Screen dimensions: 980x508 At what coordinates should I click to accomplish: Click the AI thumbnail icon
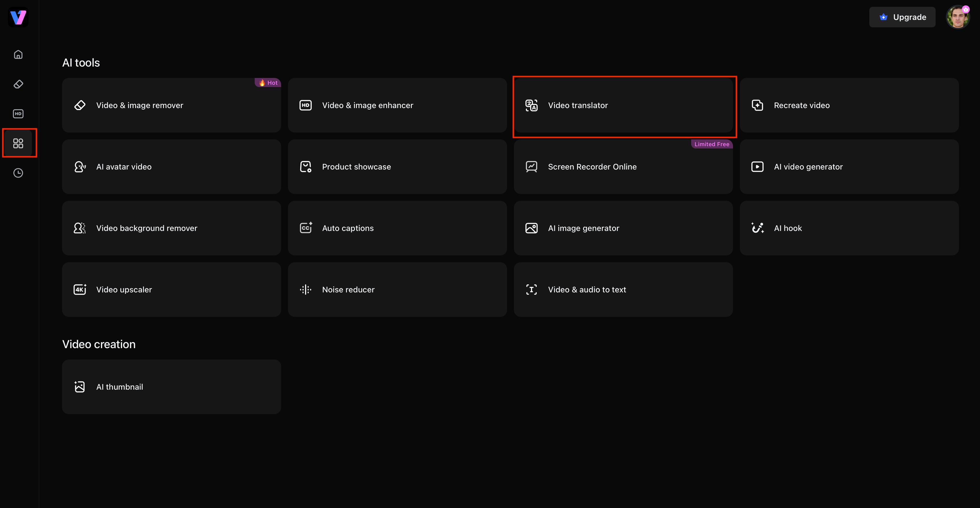(x=80, y=387)
